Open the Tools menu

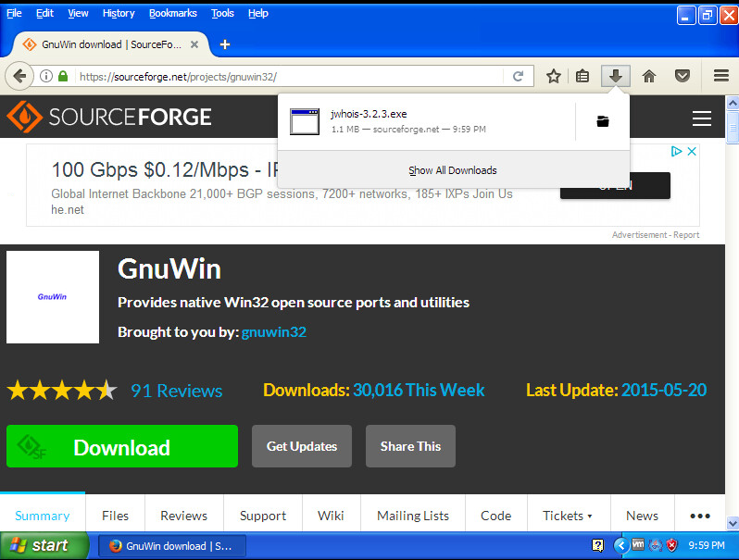point(222,13)
